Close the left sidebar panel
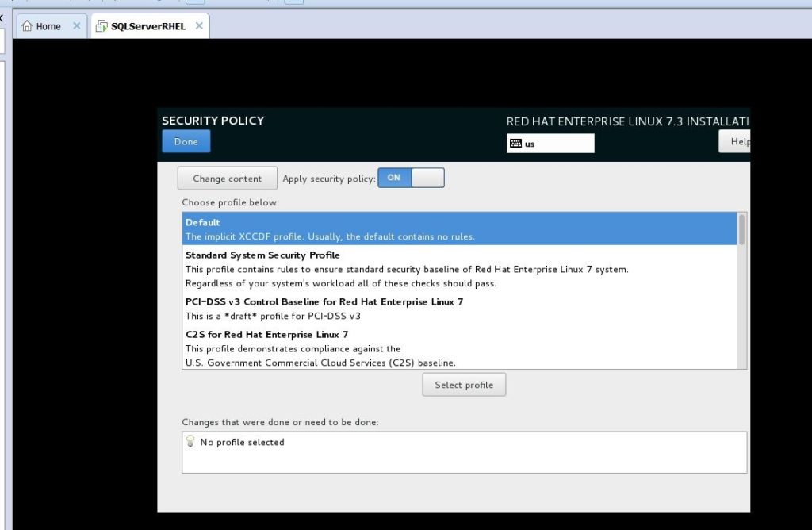 (2, 17)
